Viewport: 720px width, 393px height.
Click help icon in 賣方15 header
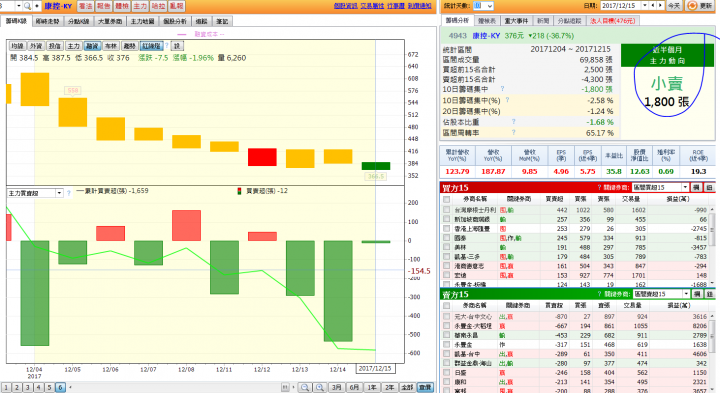(x=599, y=294)
